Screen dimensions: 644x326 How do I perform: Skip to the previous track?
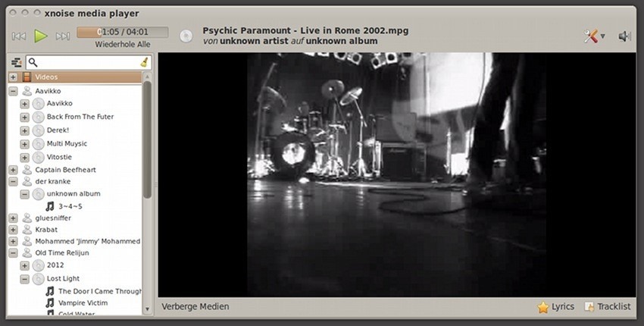[x=18, y=36]
